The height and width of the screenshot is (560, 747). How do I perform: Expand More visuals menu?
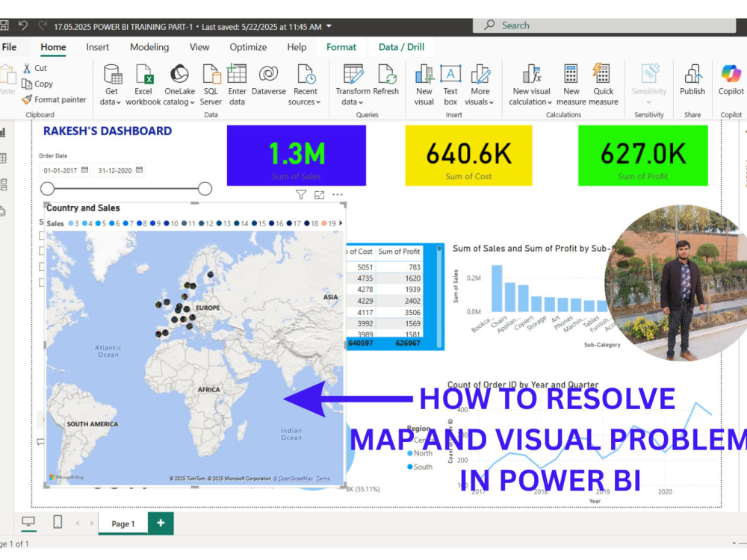point(480,85)
